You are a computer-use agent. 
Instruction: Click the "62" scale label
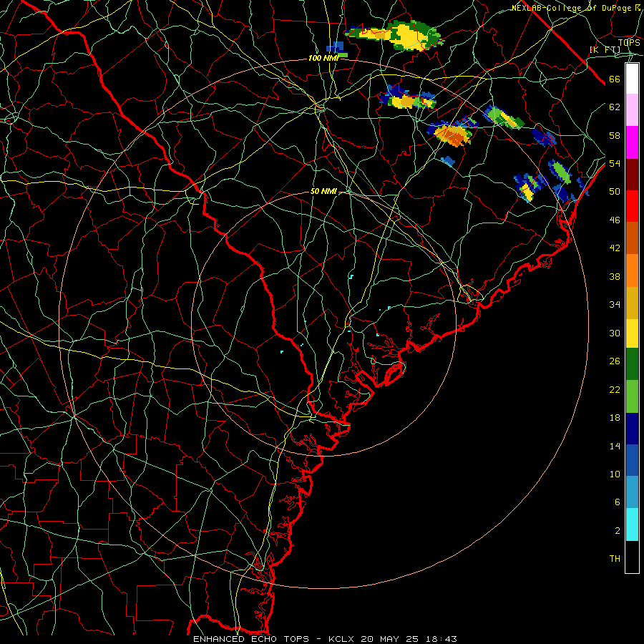click(x=615, y=107)
